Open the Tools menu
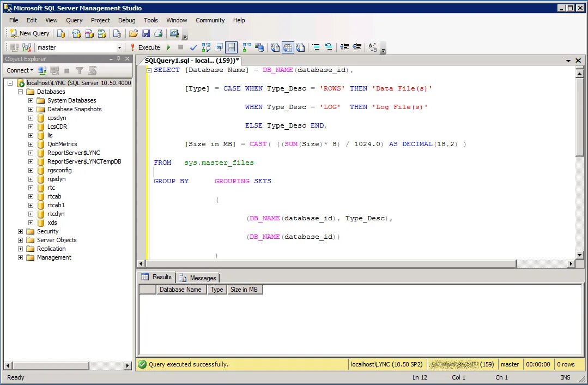Viewport: 588px width, 385px height. click(151, 20)
